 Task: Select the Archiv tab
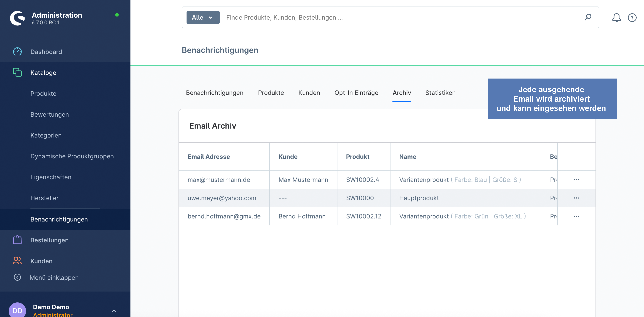pyautogui.click(x=402, y=93)
